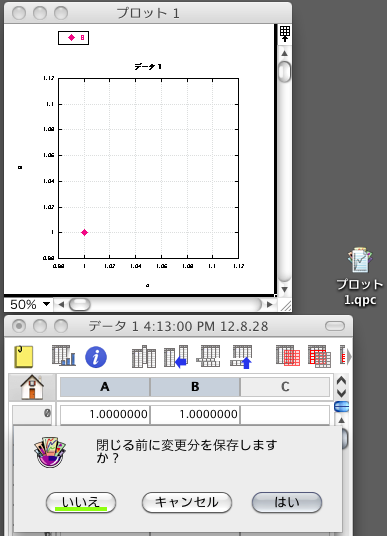Click the data grid icon above scrollbar
The width and height of the screenshot is (387, 536).
(x=285, y=34)
